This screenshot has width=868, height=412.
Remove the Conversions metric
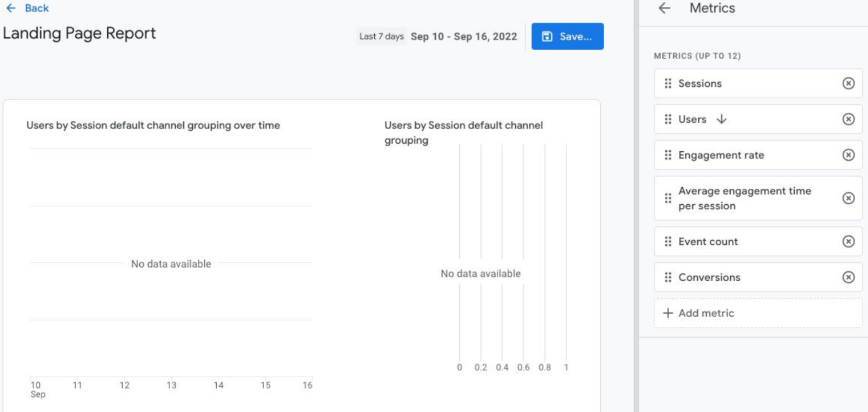pos(848,277)
